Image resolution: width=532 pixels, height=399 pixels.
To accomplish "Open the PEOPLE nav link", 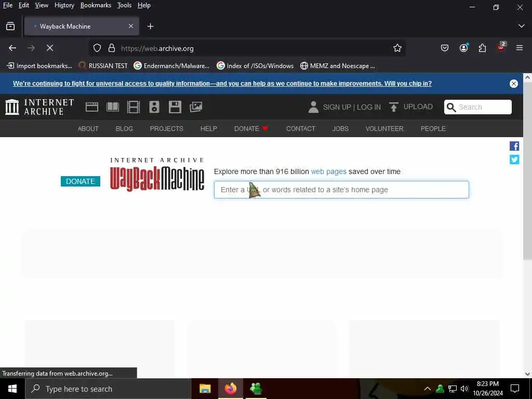I will click(433, 129).
